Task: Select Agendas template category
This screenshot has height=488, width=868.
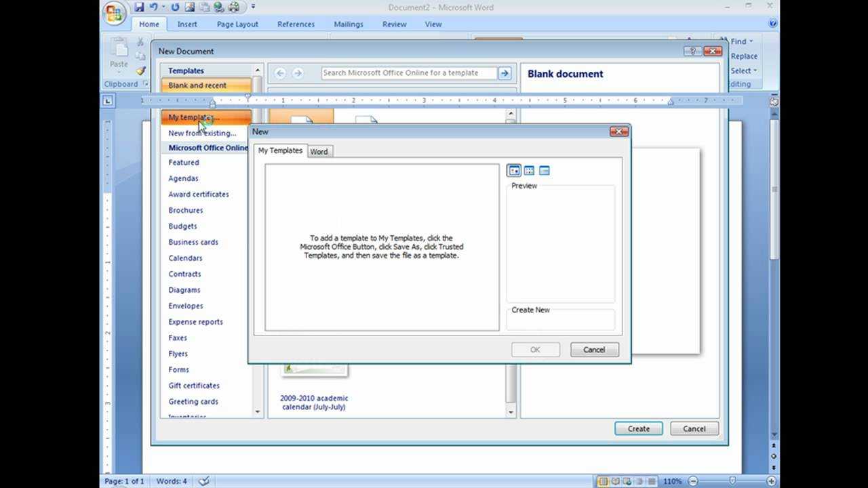Action: coord(183,178)
